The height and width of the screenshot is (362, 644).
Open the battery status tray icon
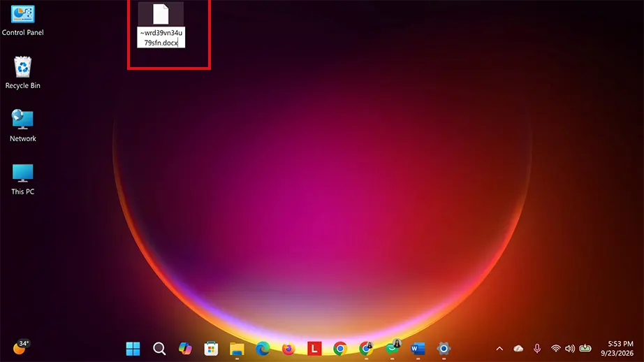[585, 349]
